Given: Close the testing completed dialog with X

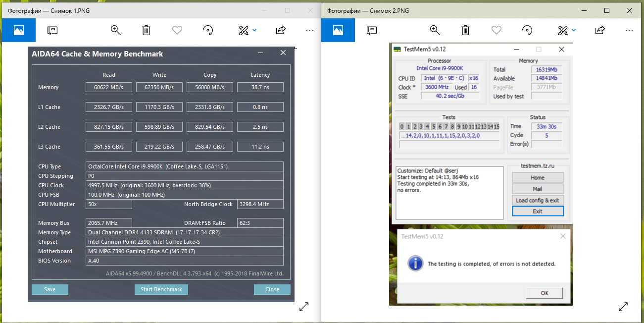Looking at the screenshot, I should click(562, 236).
